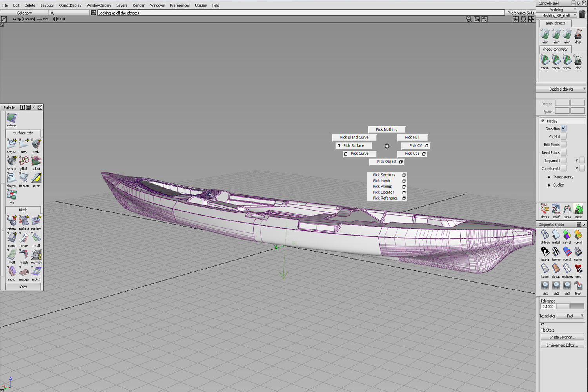Select the mrepr mesh repair tool
The width and height of the screenshot is (588, 392).
coord(24,238)
